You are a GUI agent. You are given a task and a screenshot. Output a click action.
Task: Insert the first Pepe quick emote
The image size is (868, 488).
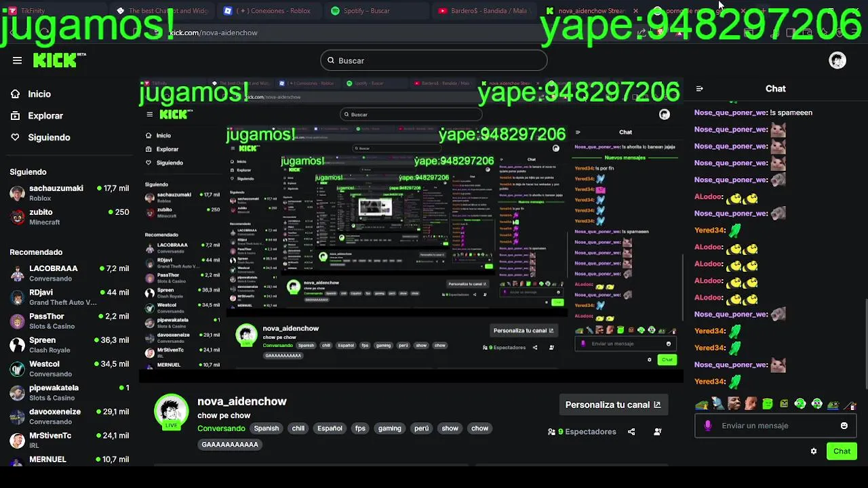[703, 405]
